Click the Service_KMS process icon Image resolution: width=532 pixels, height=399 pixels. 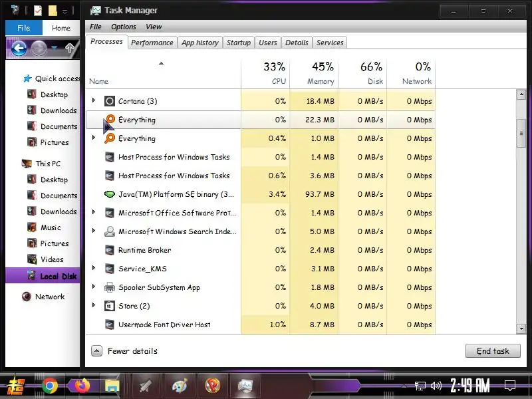point(109,269)
